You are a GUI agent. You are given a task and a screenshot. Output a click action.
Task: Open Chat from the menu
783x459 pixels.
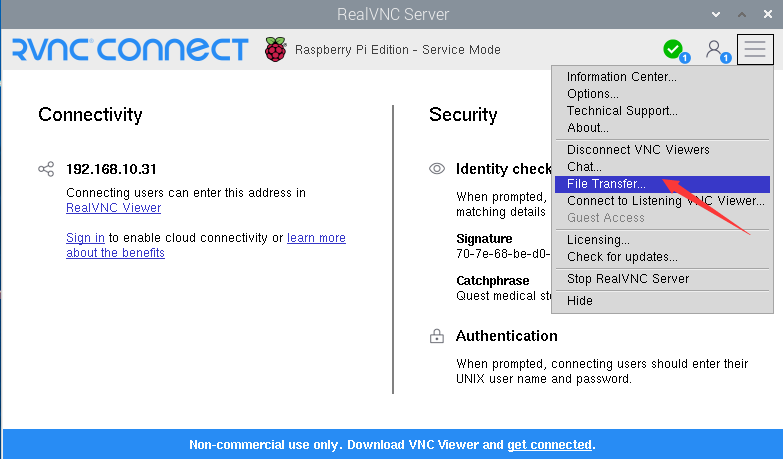point(662,166)
